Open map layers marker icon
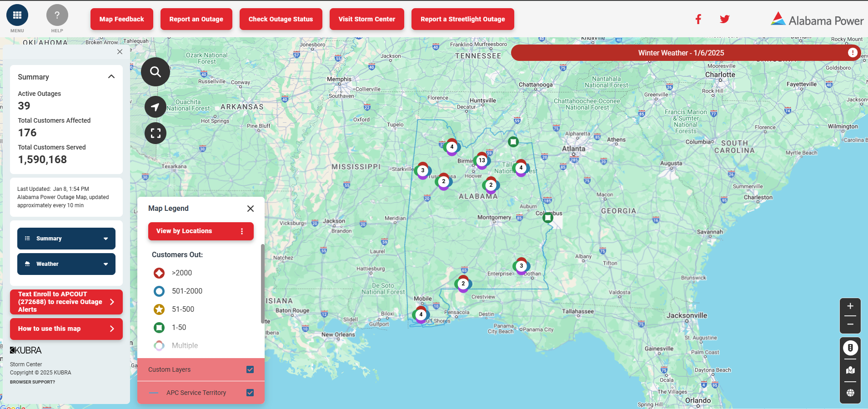 850,370
